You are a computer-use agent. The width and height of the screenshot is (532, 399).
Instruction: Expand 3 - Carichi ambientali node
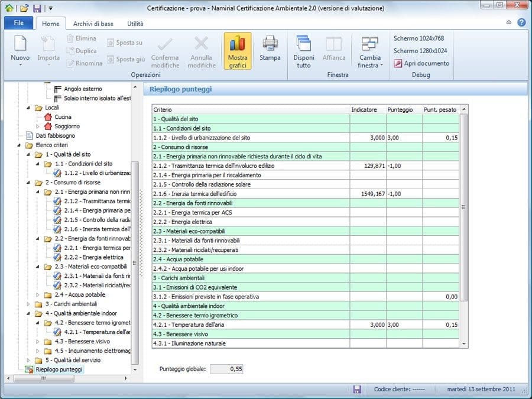(x=28, y=304)
